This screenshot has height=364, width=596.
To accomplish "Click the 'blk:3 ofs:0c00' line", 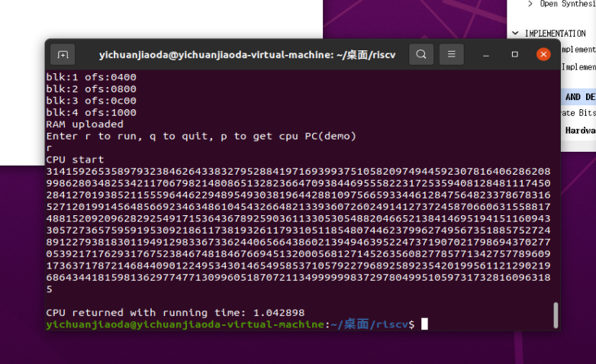I will 92,101.
